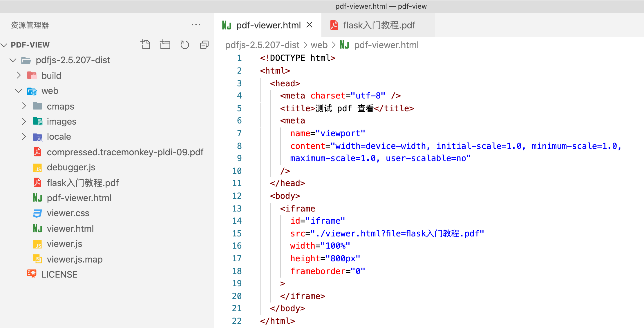Viewport: 644px width, 328px height.
Task: Expand the cmaps folder
Action: click(x=24, y=106)
